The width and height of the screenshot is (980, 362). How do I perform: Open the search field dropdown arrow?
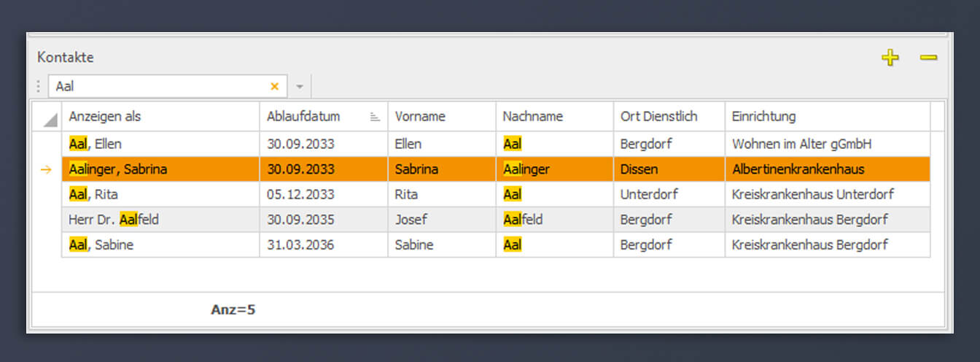[x=299, y=87]
